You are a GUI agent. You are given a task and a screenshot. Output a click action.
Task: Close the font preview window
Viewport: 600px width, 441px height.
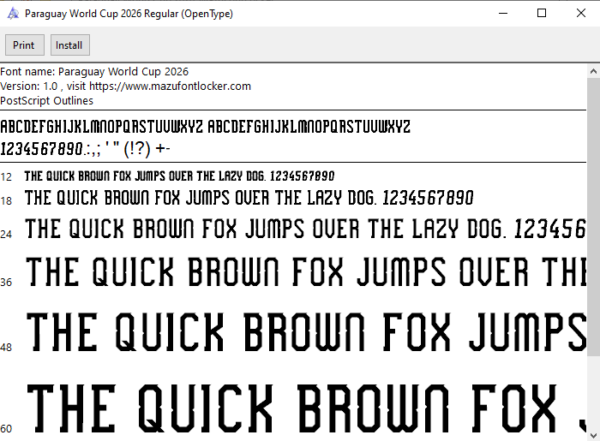(x=580, y=13)
